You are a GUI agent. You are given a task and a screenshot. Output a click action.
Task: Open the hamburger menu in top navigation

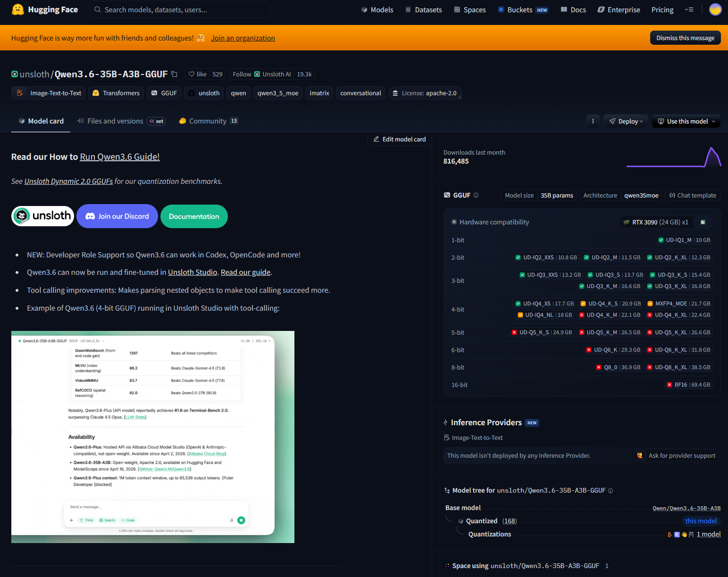689,9
